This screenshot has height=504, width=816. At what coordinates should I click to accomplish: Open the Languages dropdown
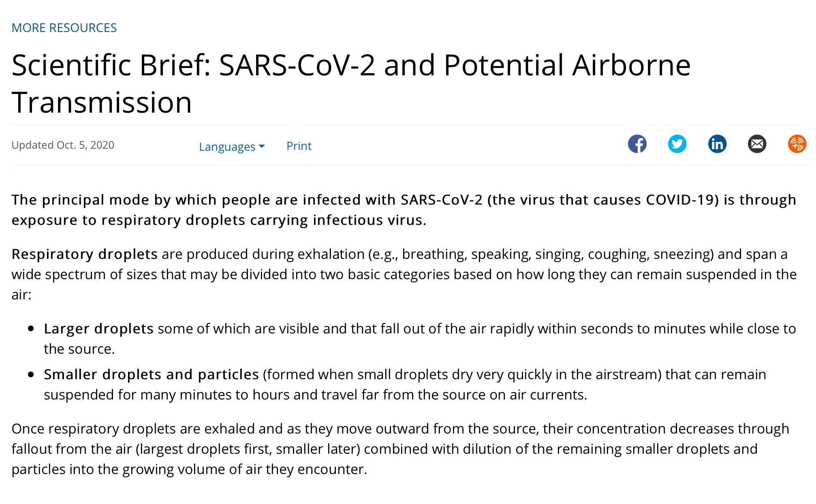(x=227, y=146)
